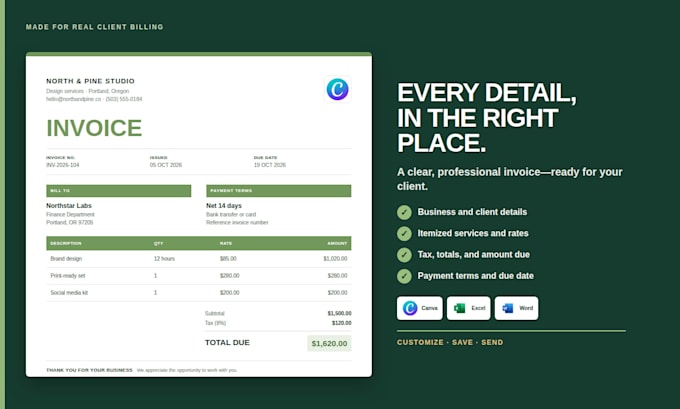Click the PAYMENT TERMS header bar
Viewport: 680px width, 409px height.
279,191
